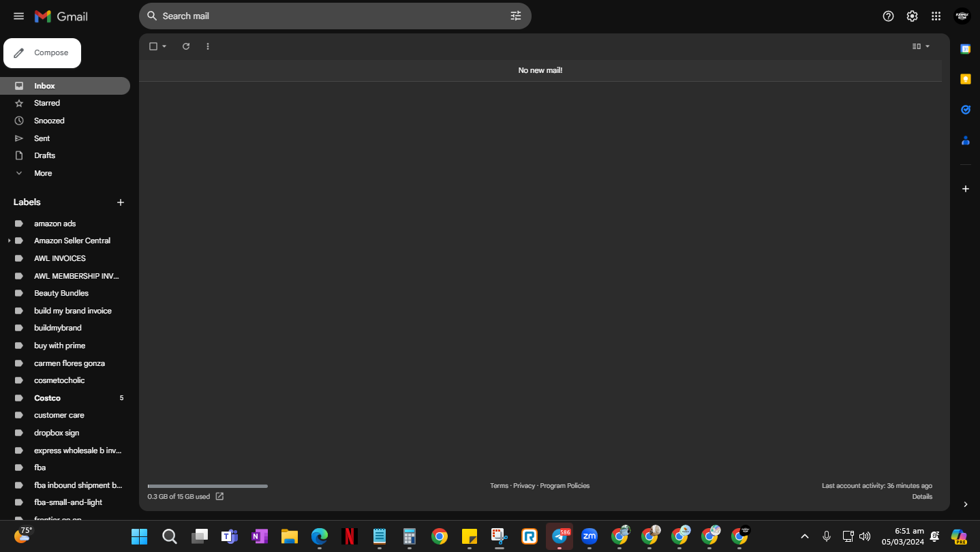Refresh the inbox
Screen dimensions: 980x552
click(186, 46)
